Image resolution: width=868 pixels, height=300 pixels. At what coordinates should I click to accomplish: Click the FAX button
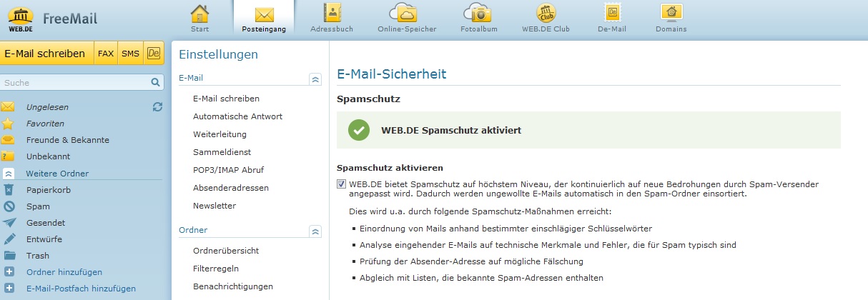[x=106, y=53]
